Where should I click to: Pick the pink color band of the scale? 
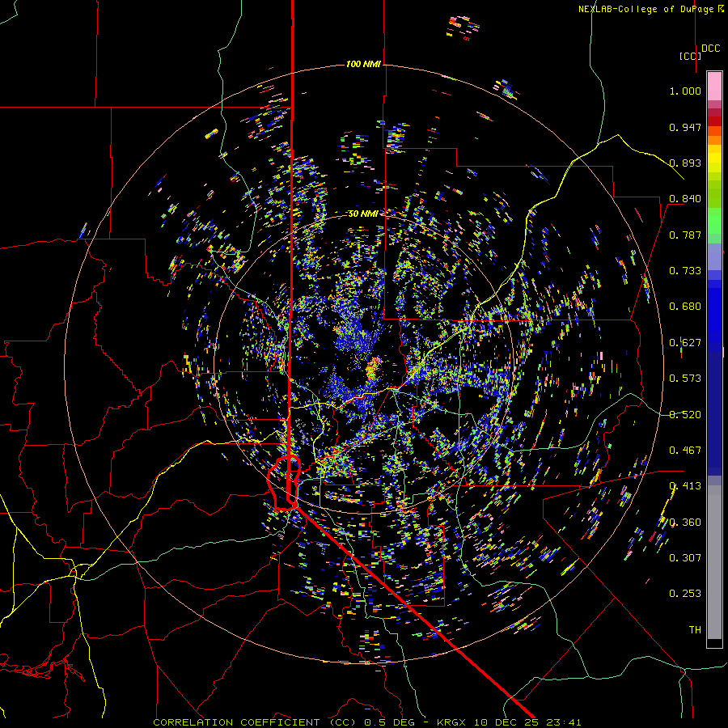(x=714, y=86)
